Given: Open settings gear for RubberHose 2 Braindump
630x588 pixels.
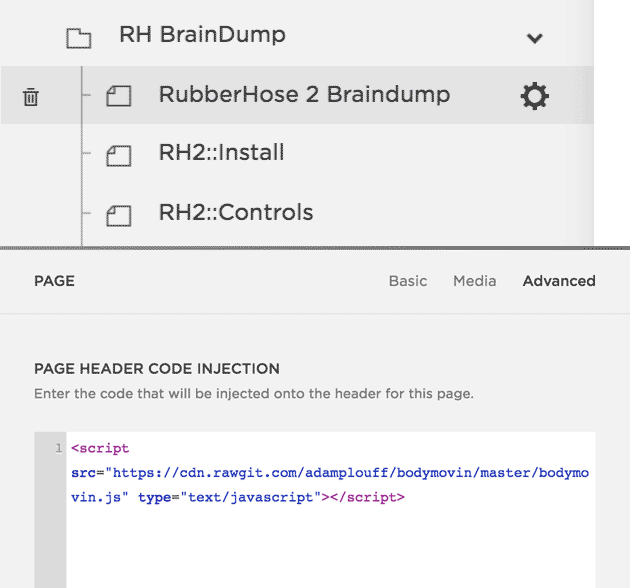Looking at the screenshot, I should 534,96.
